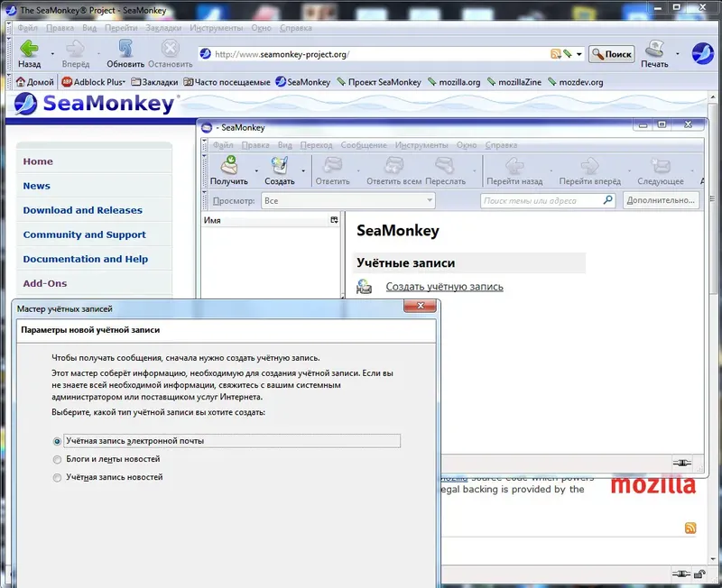The image size is (722, 588).
Task: Open Домой home bookmark
Action: click(x=35, y=82)
